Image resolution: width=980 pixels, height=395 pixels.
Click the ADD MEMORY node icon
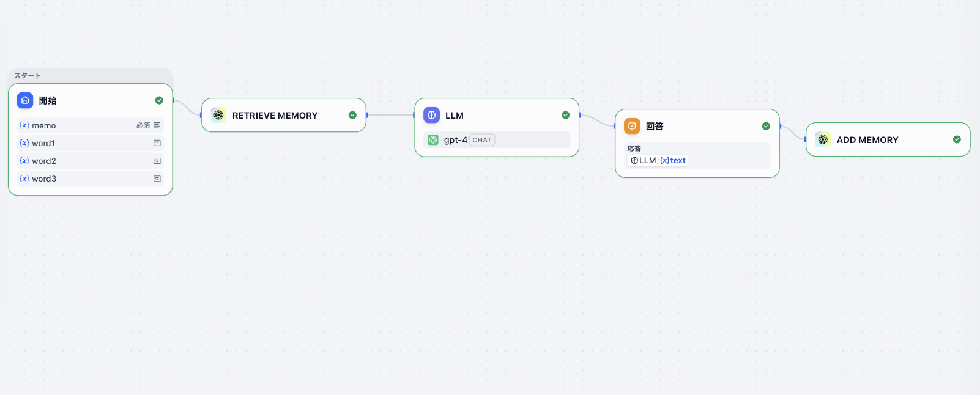point(823,139)
